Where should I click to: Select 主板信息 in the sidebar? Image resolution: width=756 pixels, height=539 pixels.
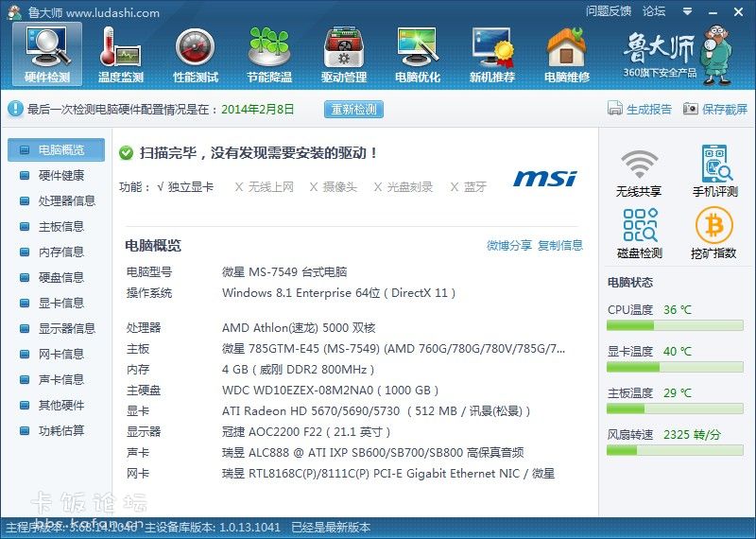[57, 226]
